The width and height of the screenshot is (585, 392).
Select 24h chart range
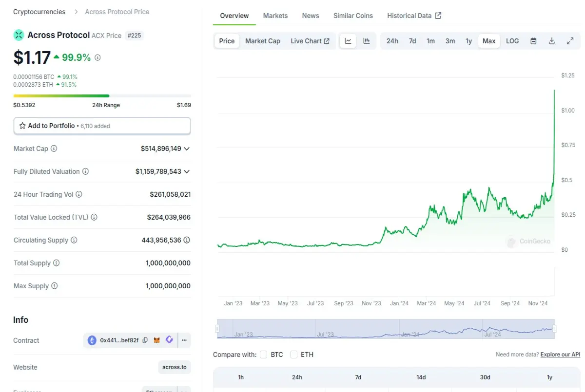click(392, 41)
